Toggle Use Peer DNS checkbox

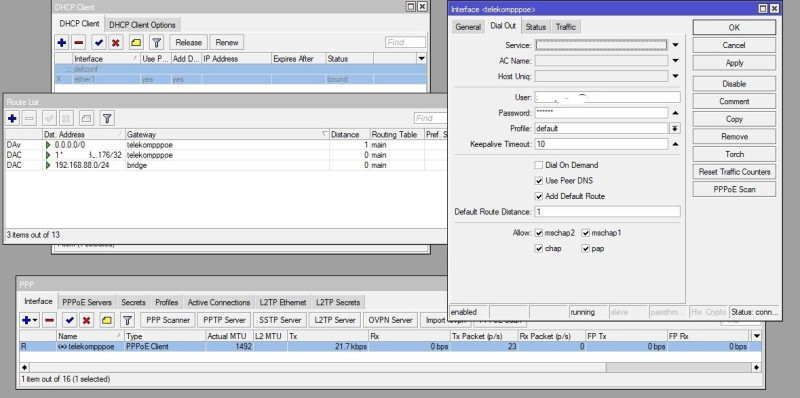click(539, 181)
